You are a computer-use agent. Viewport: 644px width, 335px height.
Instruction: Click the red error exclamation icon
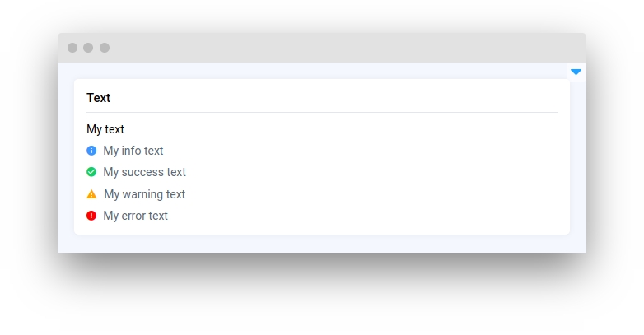[91, 216]
